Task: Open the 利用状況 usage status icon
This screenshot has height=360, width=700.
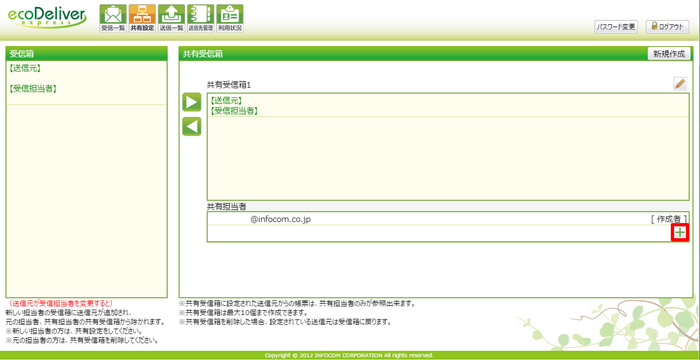Action: tap(229, 18)
